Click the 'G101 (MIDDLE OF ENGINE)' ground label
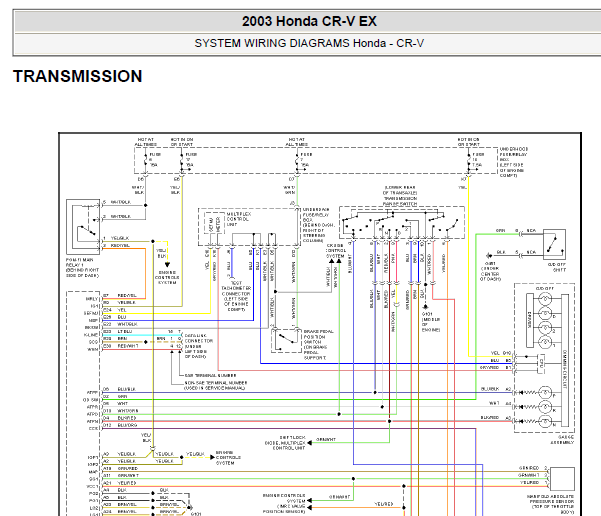 [x=431, y=322]
